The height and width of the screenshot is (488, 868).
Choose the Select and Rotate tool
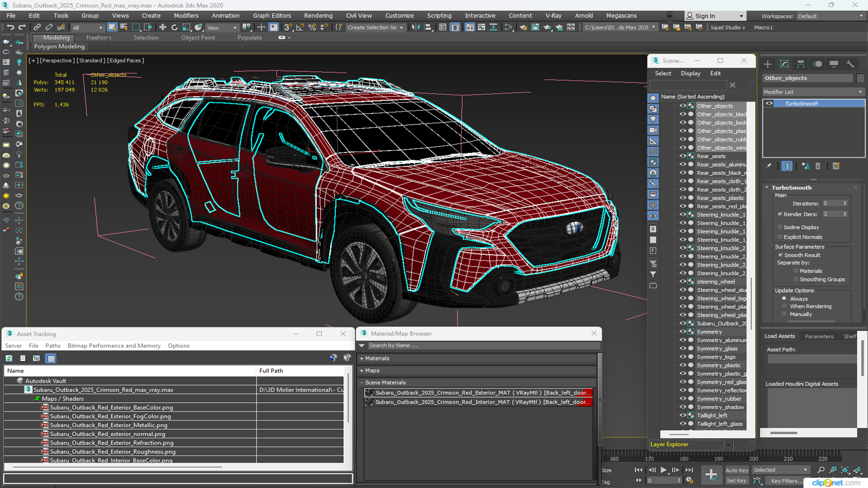click(x=175, y=28)
